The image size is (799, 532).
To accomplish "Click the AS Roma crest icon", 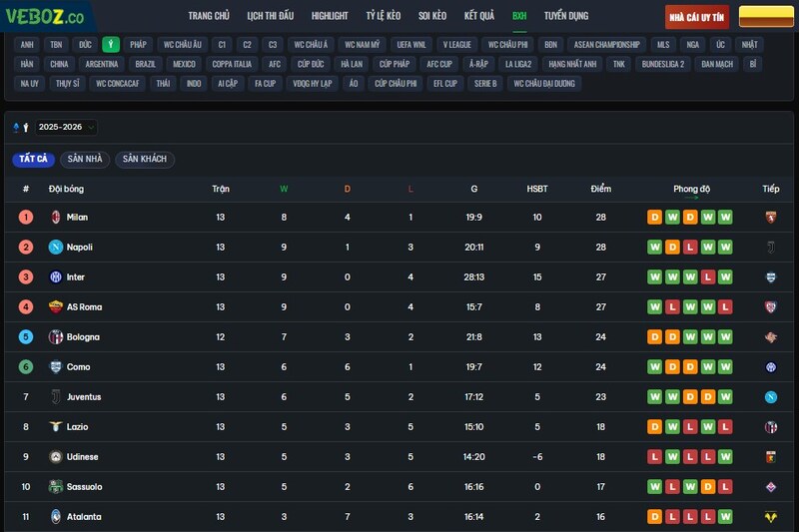I will point(56,306).
